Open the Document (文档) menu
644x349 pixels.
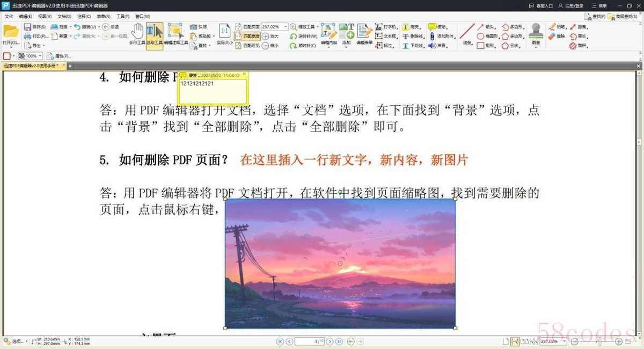64,17
